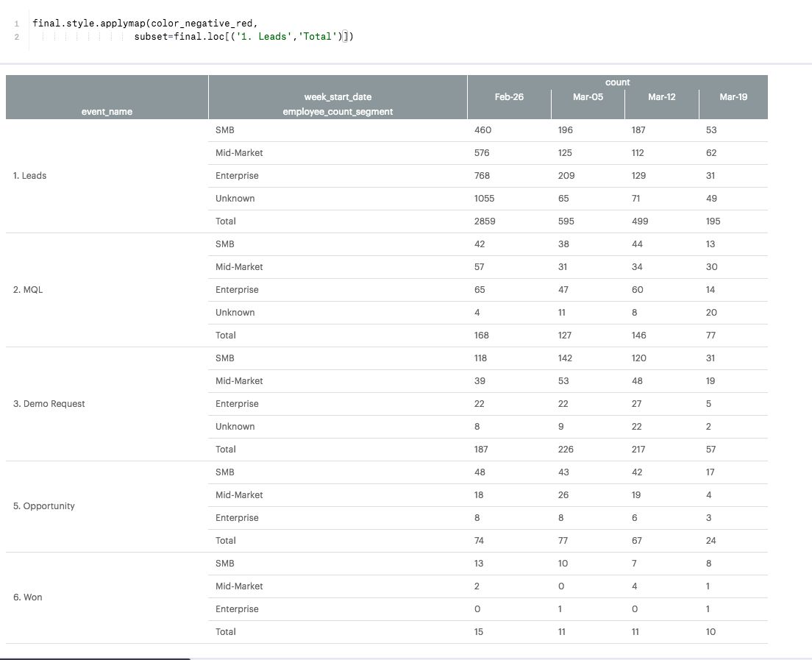The width and height of the screenshot is (812, 660).
Task: Click the Leads Total Feb-26 value 2859
Action: pos(485,221)
